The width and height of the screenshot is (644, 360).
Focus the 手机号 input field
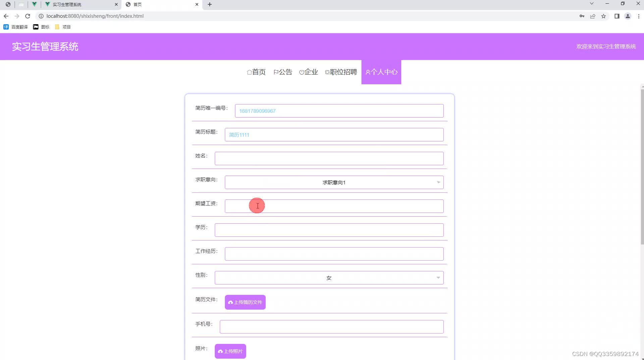(x=332, y=327)
